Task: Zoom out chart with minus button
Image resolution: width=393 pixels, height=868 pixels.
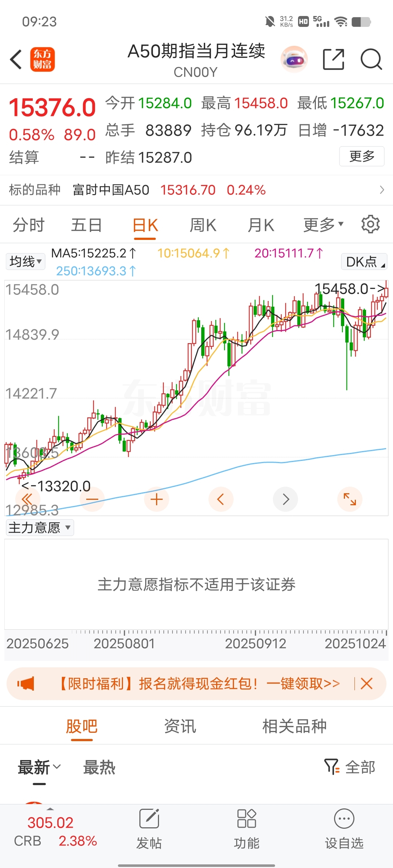Action: point(92,499)
